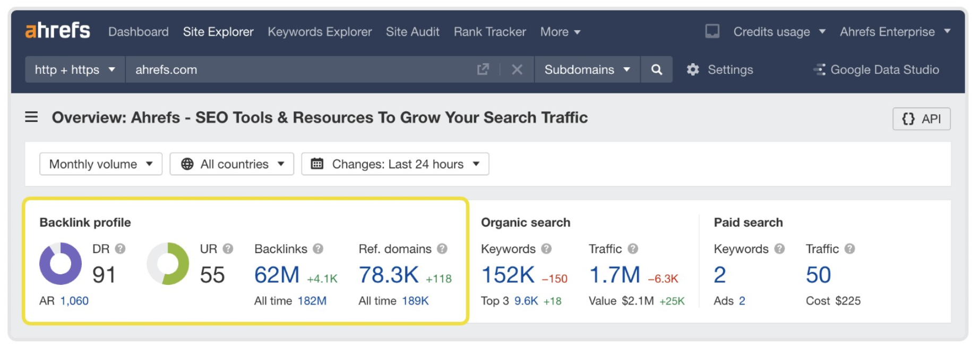This screenshot has height=348, width=980.
Task: Open the hamburger sidebar menu
Action: click(x=31, y=117)
